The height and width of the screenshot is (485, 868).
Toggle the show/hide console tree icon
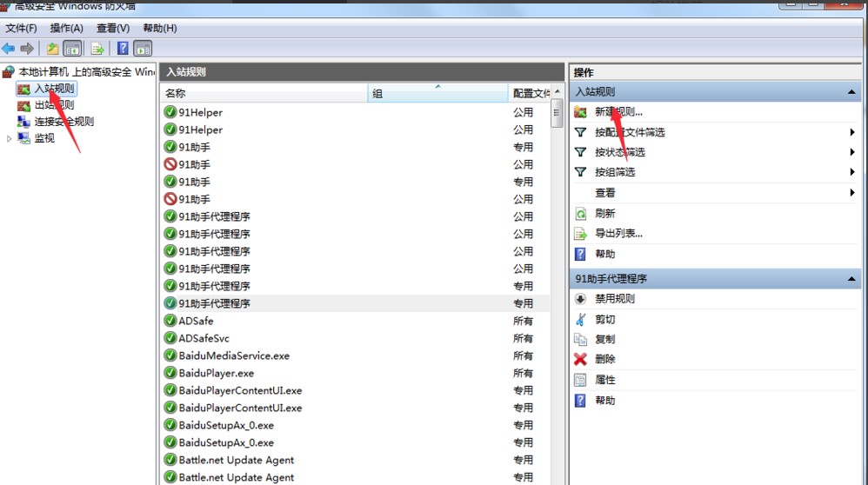click(x=72, y=49)
